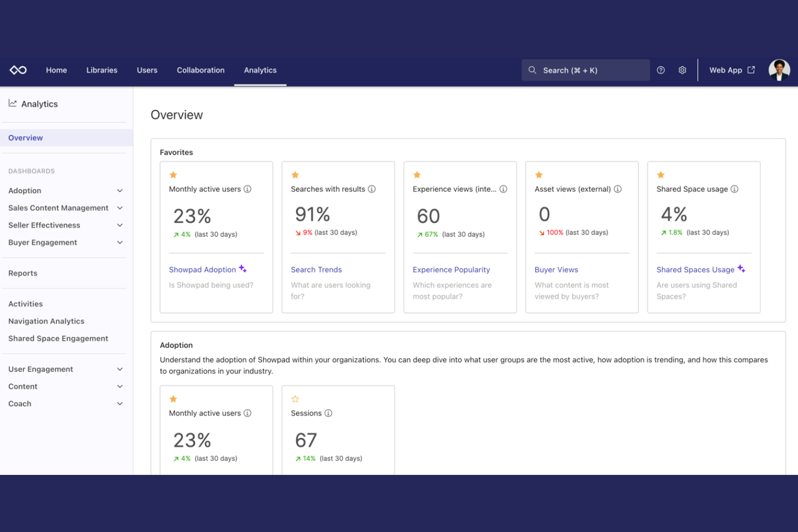This screenshot has height=532, width=798.
Task: Toggle star on Monthly active users in Favorites
Action: point(173,175)
